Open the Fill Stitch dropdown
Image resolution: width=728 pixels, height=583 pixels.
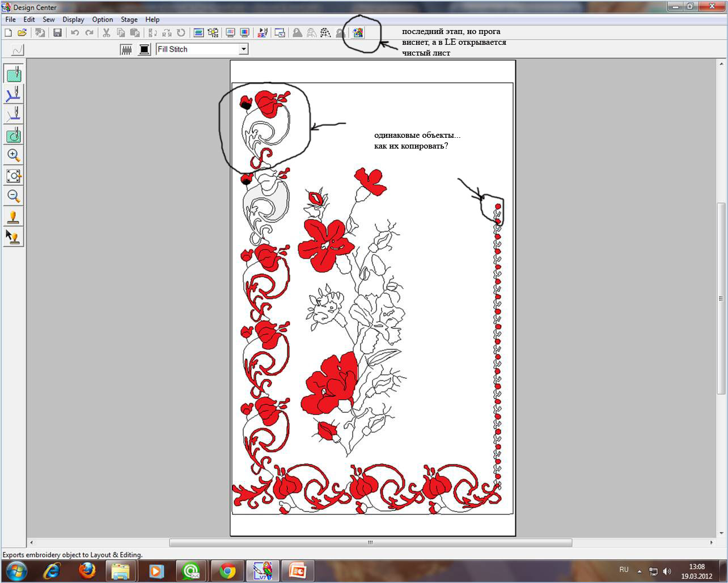coord(243,49)
